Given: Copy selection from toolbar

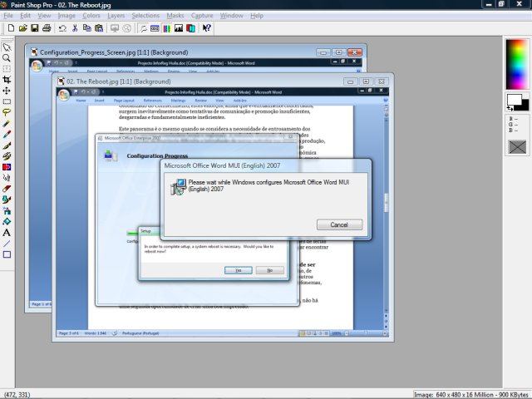Looking at the screenshot, I should tap(86, 28).
